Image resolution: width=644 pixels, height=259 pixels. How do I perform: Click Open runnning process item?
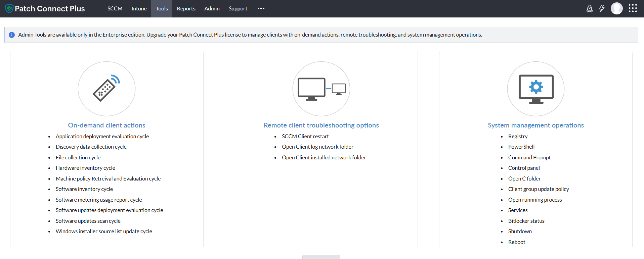click(x=535, y=200)
